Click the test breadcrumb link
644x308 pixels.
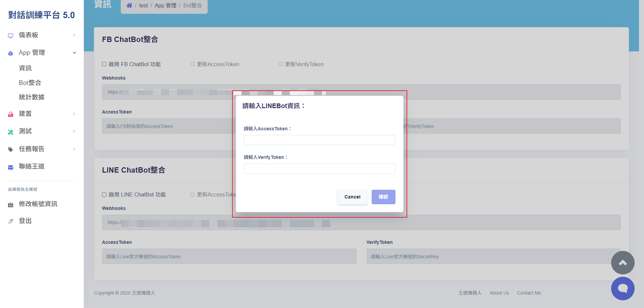point(143,5)
